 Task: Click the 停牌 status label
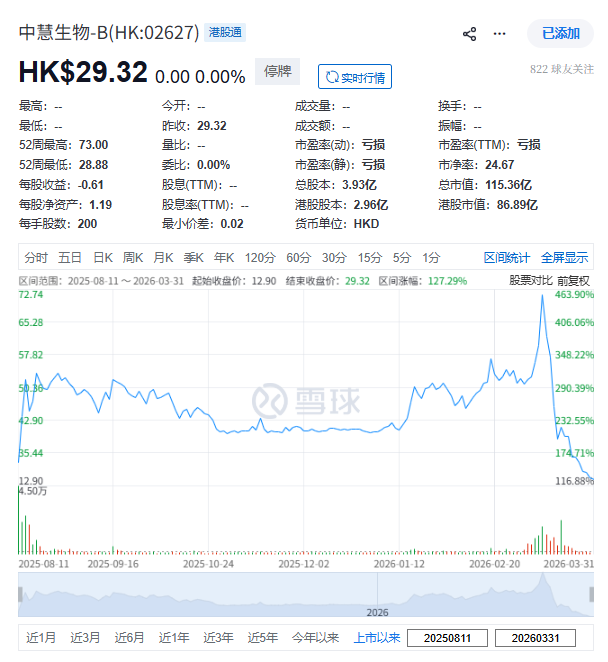pos(277,71)
